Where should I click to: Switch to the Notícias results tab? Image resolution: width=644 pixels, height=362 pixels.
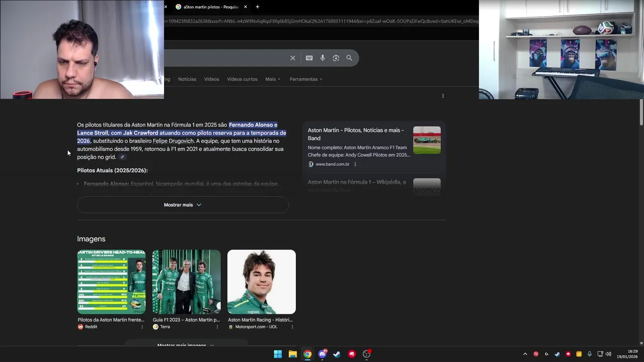[187, 79]
